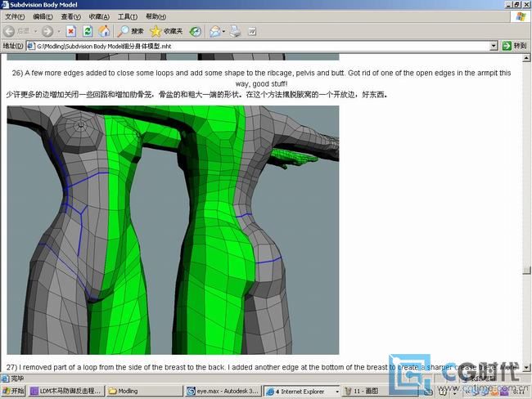The height and width of the screenshot is (399, 532).
Task: Open the 查看(V) menu
Action: coord(71,16)
